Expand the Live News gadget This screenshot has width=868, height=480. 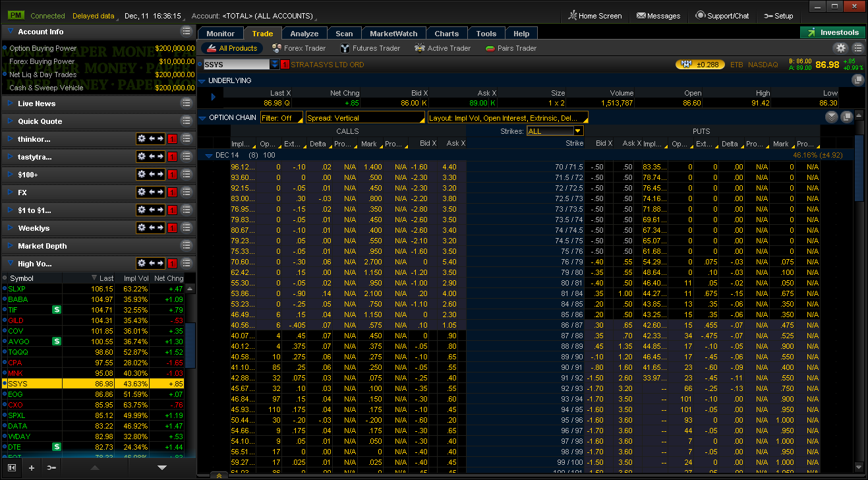coord(10,104)
